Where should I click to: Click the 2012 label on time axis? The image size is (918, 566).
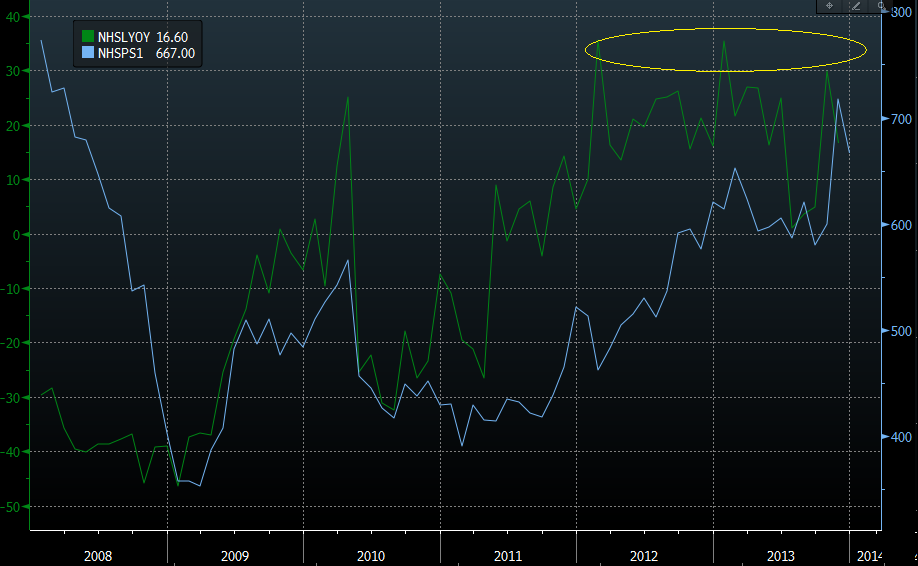[x=643, y=555]
